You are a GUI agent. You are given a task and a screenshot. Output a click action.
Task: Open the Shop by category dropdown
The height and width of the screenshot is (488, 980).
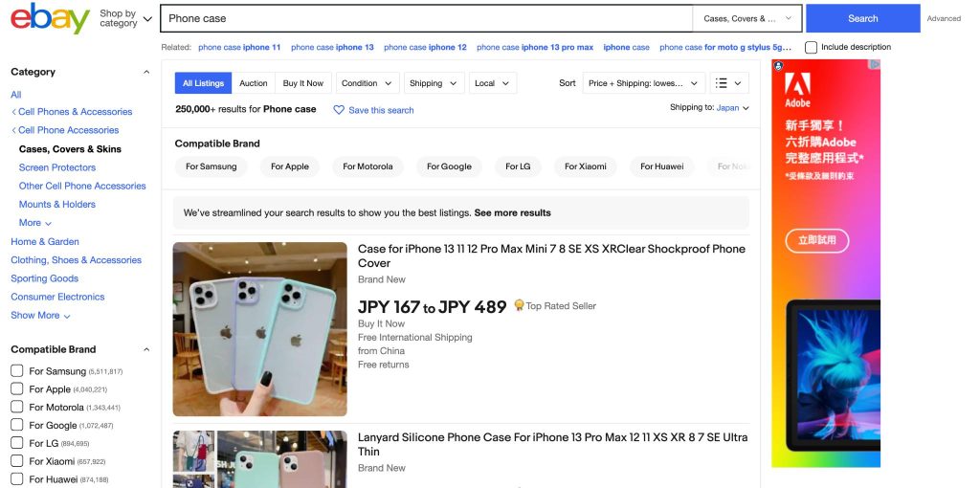click(125, 18)
